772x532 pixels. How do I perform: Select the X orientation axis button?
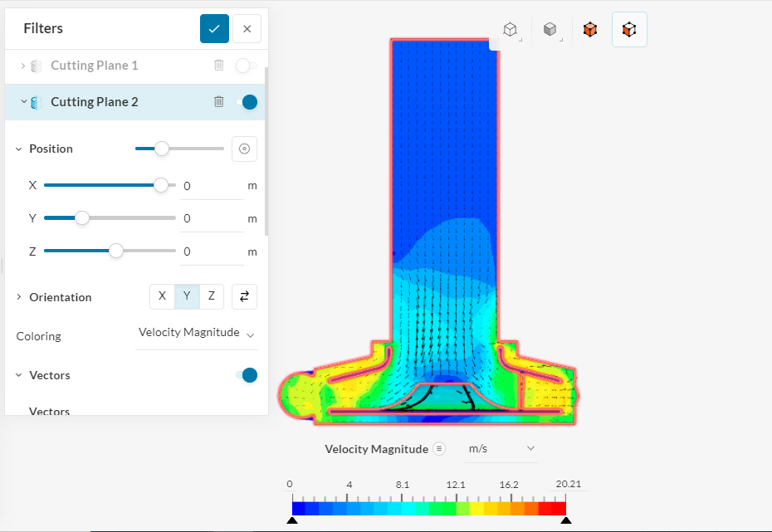pyautogui.click(x=162, y=295)
